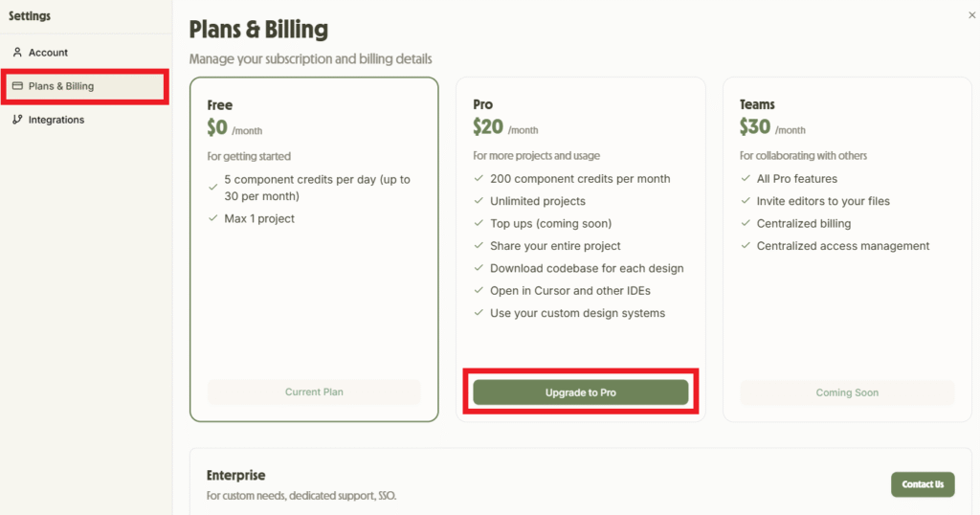Click the Current Plan button on Free card
Screen dimensions: 980x515
[x=314, y=392]
